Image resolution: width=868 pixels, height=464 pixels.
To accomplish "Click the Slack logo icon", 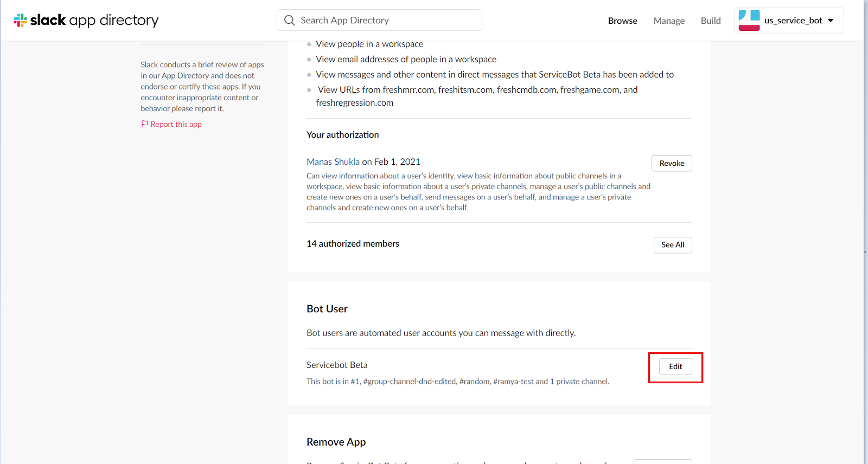I will 21,21.
